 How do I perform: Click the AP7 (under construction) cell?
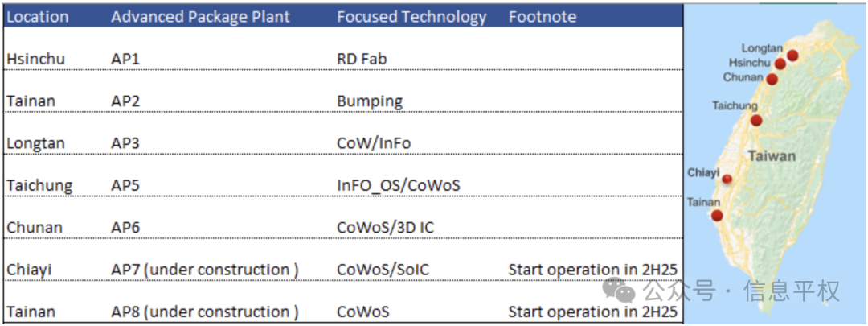(x=205, y=270)
